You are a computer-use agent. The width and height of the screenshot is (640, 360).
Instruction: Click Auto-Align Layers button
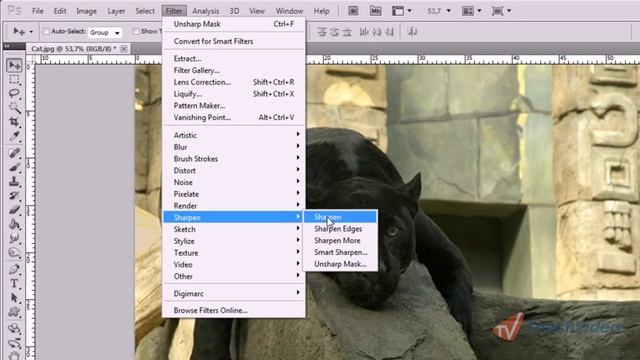[412, 32]
